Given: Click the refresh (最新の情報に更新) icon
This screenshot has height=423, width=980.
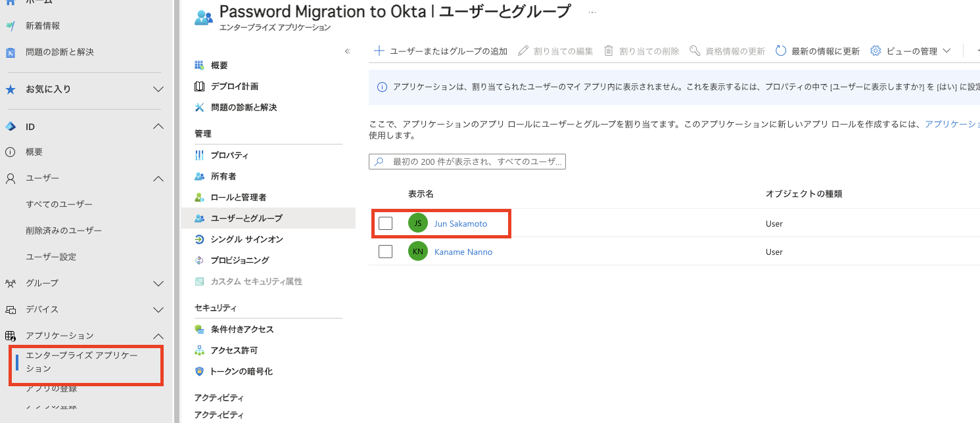Looking at the screenshot, I should [781, 51].
